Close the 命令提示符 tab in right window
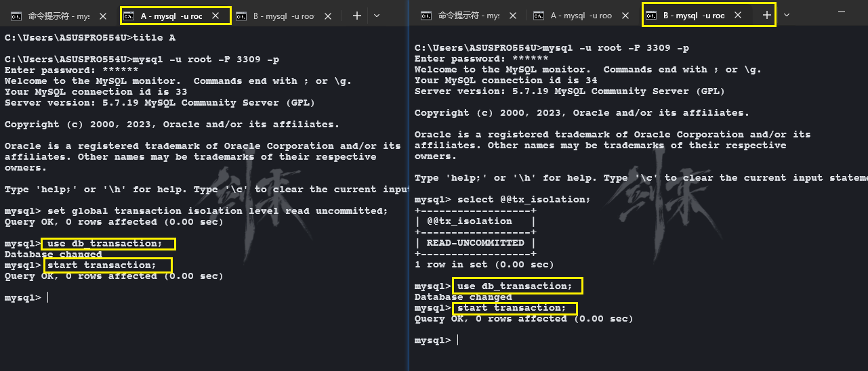Screen dimensions: 868x371 click(512, 15)
